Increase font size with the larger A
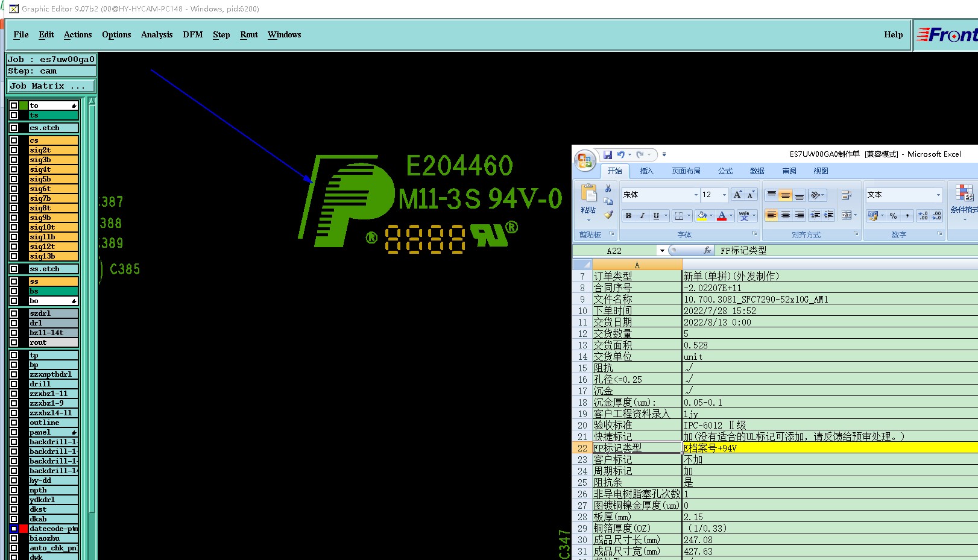 click(x=737, y=195)
